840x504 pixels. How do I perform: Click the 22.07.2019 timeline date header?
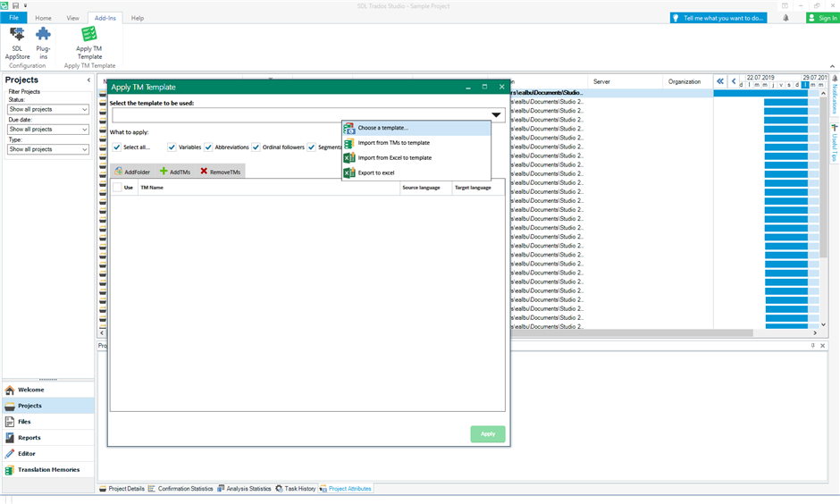tap(760, 78)
